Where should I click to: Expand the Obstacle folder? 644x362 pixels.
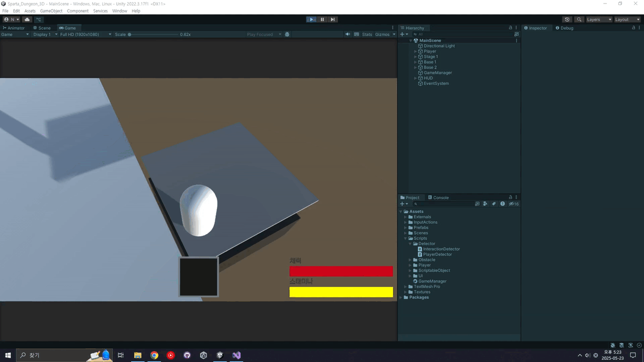[x=410, y=260]
